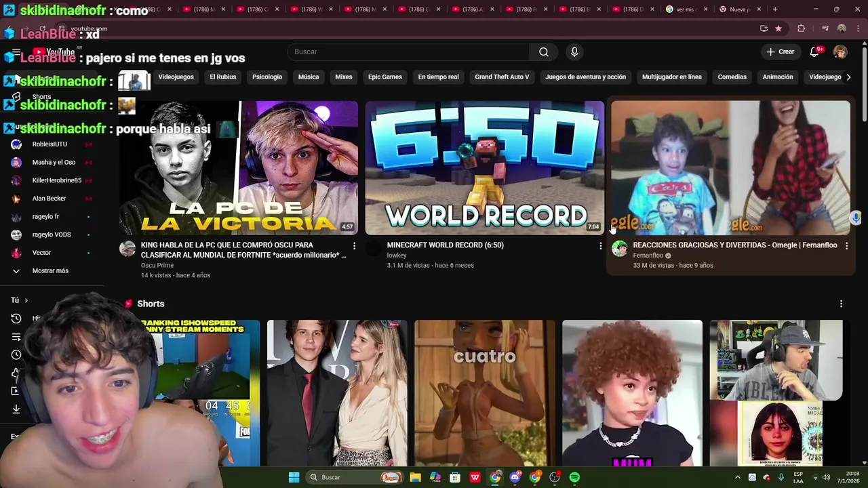
Task: Open Chrome media controls icon
Action: [x=825, y=28]
